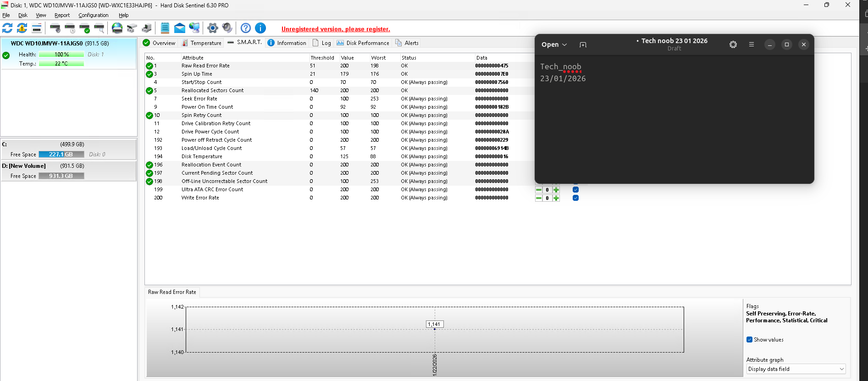
Task: Open the hamburger menu in text editor
Action: [751, 44]
